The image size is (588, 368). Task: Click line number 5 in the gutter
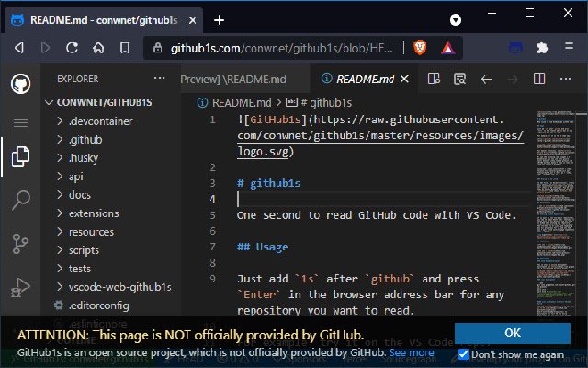coord(212,215)
